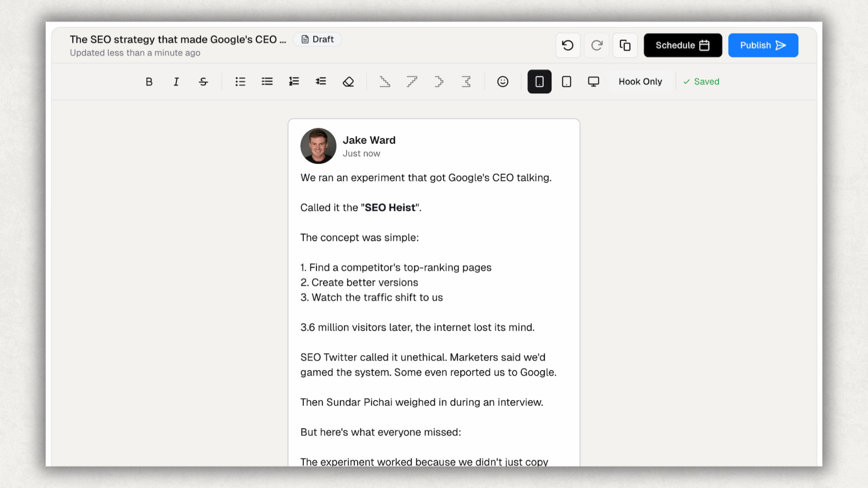The image size is (868, 488).
Task: Switch to tablet preview
Action: 566,82
